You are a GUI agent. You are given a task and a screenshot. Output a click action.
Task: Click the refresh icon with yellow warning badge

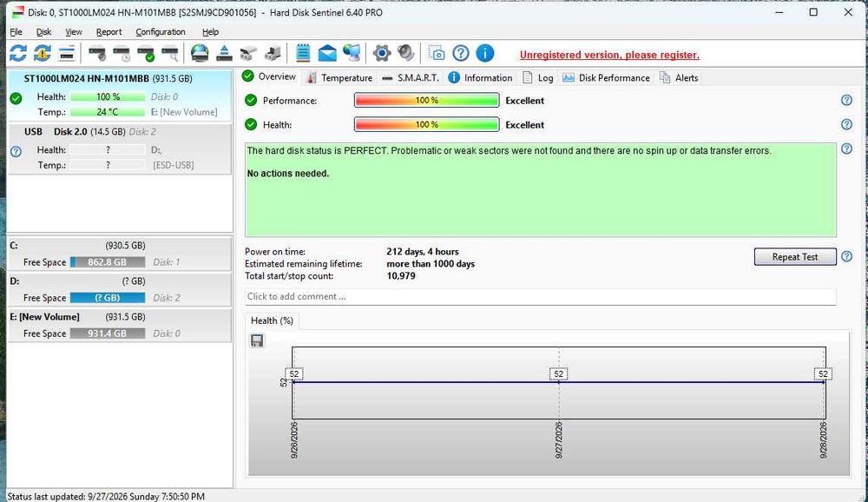43,53
